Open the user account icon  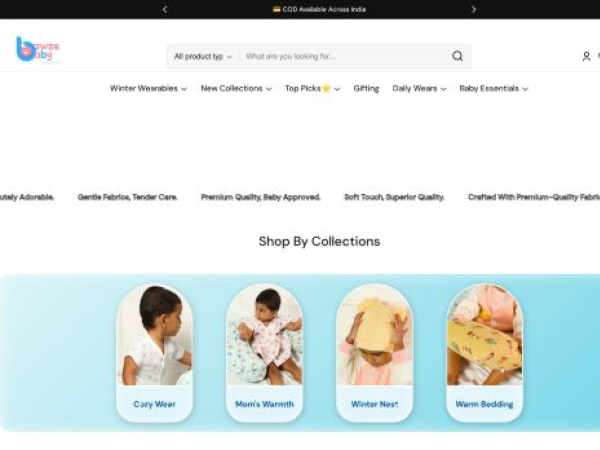[586, 56]
